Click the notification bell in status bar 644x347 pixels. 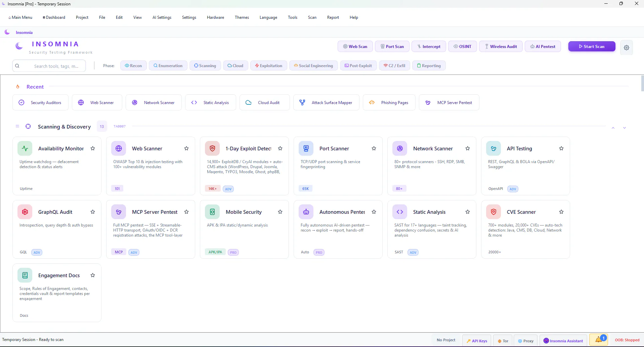[599, 340]
